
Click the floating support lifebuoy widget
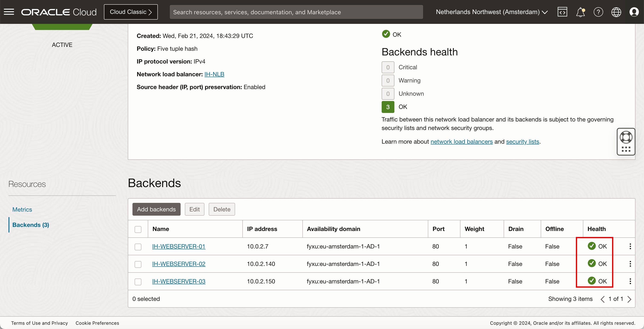click(x=626, y=137)
